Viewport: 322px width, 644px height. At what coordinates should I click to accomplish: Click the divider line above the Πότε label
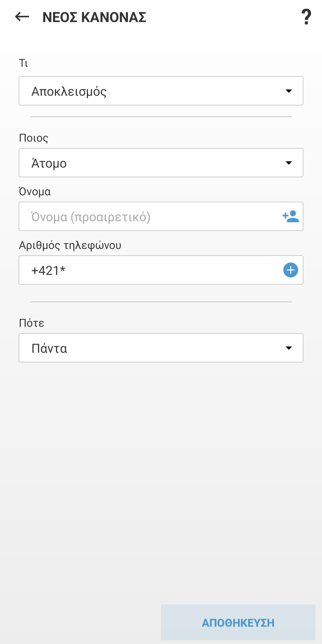pos(161,302)
